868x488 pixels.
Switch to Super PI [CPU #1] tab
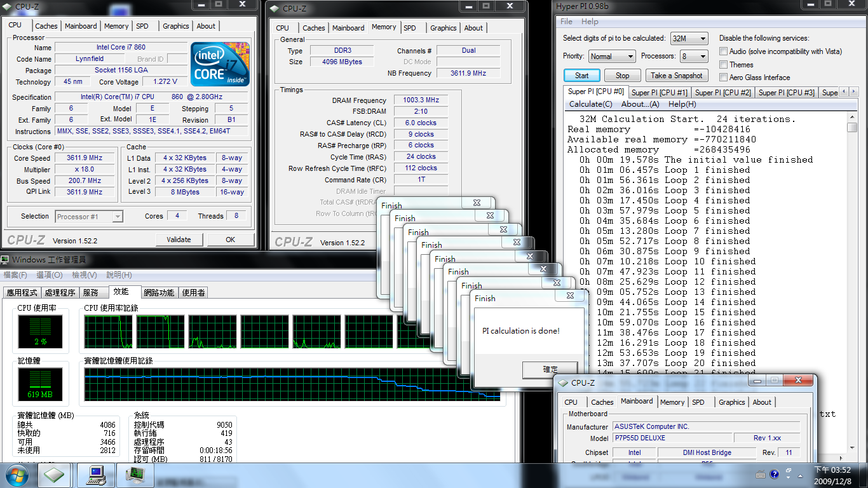click(659, 93)
